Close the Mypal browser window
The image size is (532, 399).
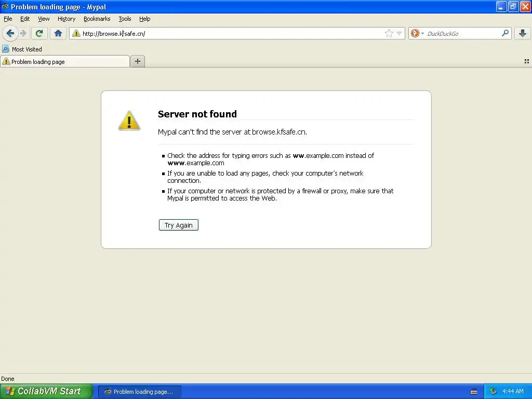pos(525,6)
